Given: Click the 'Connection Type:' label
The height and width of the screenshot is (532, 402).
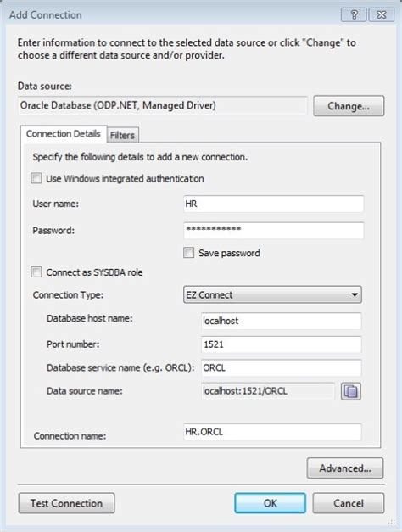Looking at the screenshot, I should coord(68,294).
